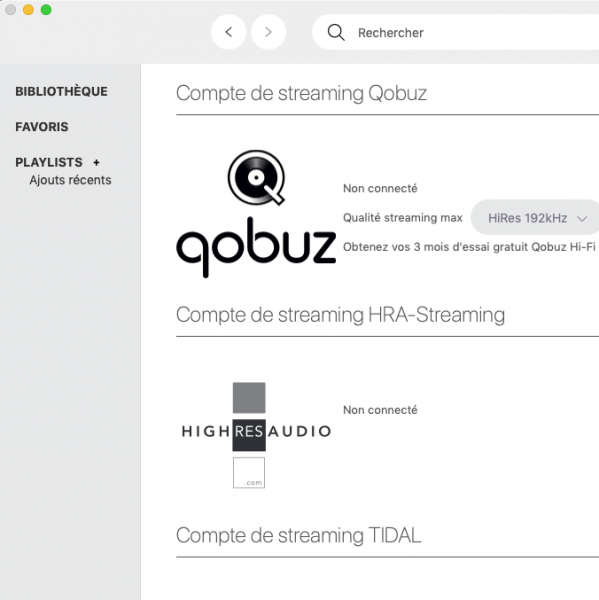Screen dimensions: 599x600
Task: Click the Compte de streaming TIDAL heading
Action: (299, 535)
